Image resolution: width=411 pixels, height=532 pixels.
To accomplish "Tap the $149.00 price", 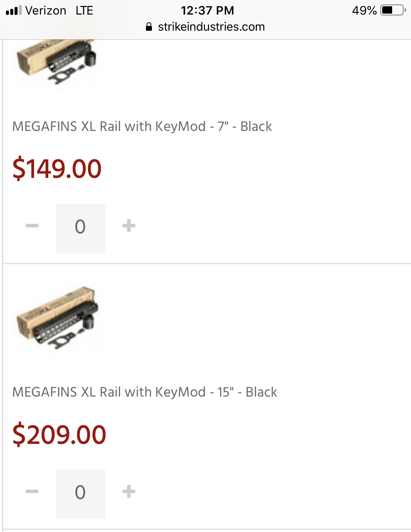I will [x=57, y=169].
